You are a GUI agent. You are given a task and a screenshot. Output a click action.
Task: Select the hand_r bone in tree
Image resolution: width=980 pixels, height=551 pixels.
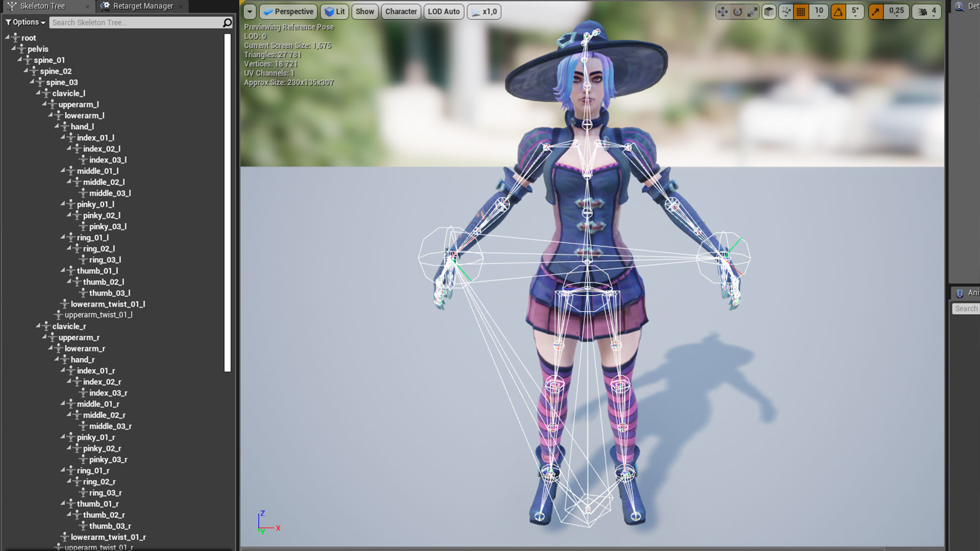point(82,360)
